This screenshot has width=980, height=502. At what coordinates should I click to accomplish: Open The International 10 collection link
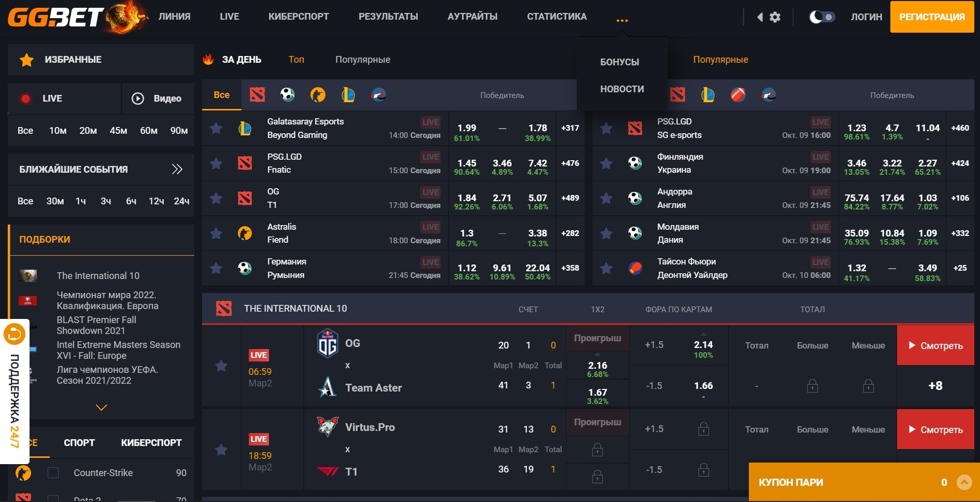coord(98,276)
